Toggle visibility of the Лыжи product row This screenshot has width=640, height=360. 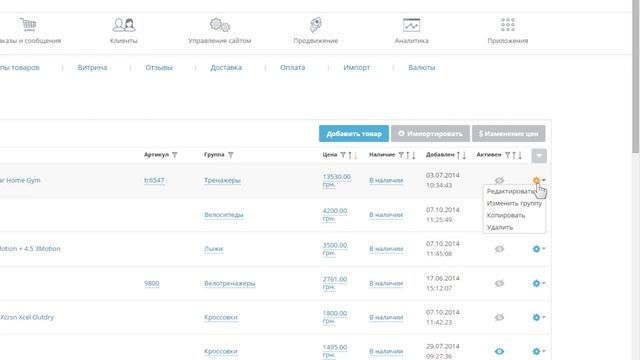point(499,249)
